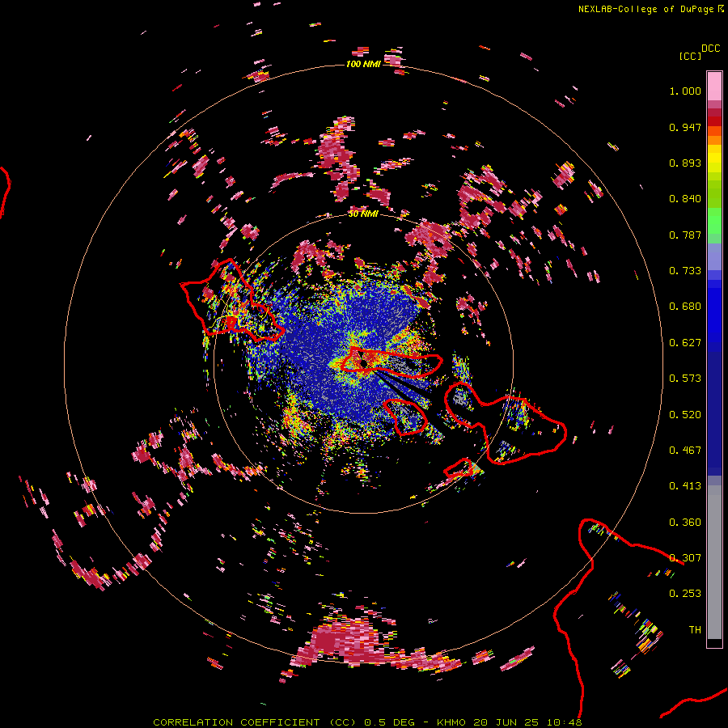Click the 0.520 scale value
The width and height of the screenshot is (728, 728).
[685, 415]
